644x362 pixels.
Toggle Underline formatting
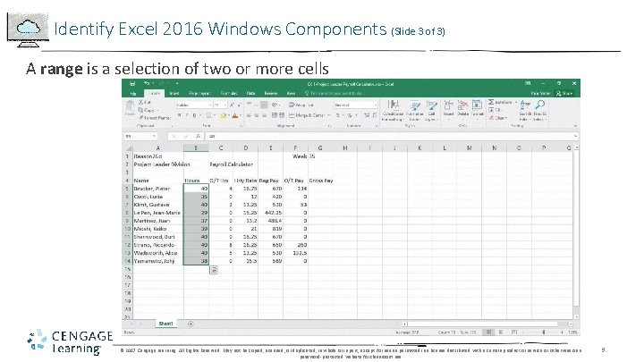pos(194,115)
